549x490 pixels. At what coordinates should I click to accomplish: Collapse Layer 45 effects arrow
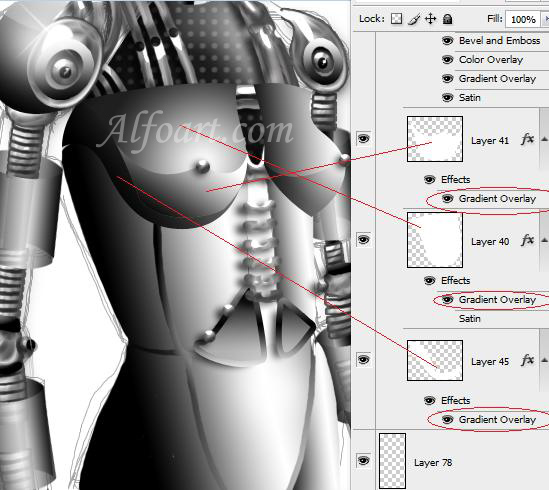(x=544, y=360)
